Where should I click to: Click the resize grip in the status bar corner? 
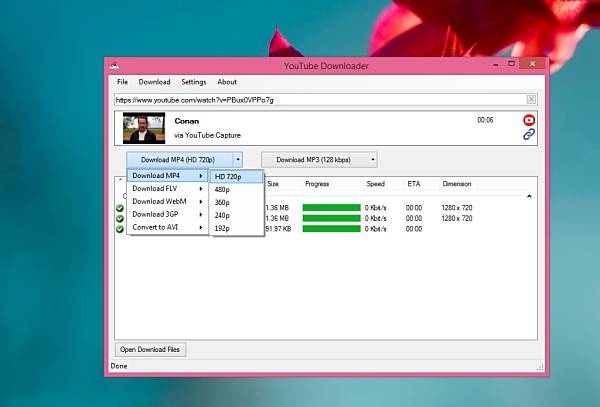click(540, 367)
